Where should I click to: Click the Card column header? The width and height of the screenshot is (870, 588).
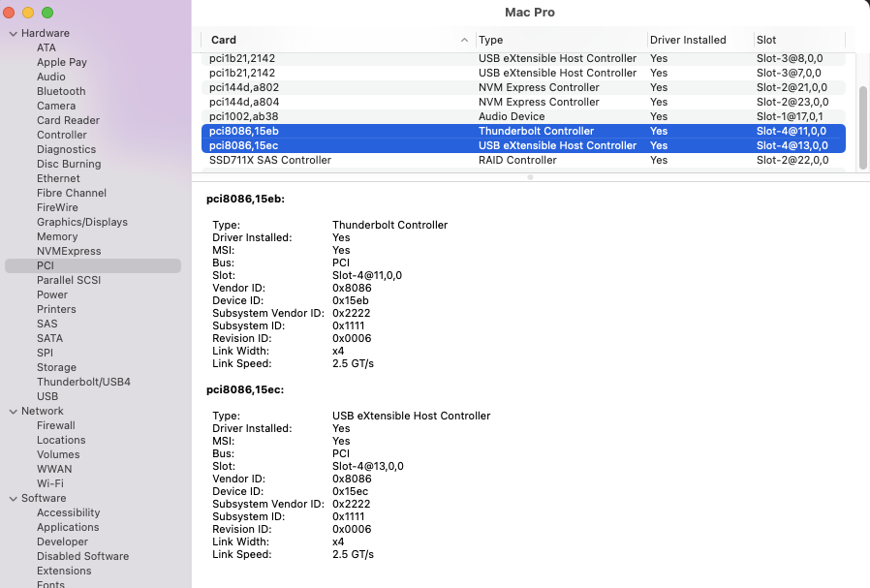[x=338, y=40]
